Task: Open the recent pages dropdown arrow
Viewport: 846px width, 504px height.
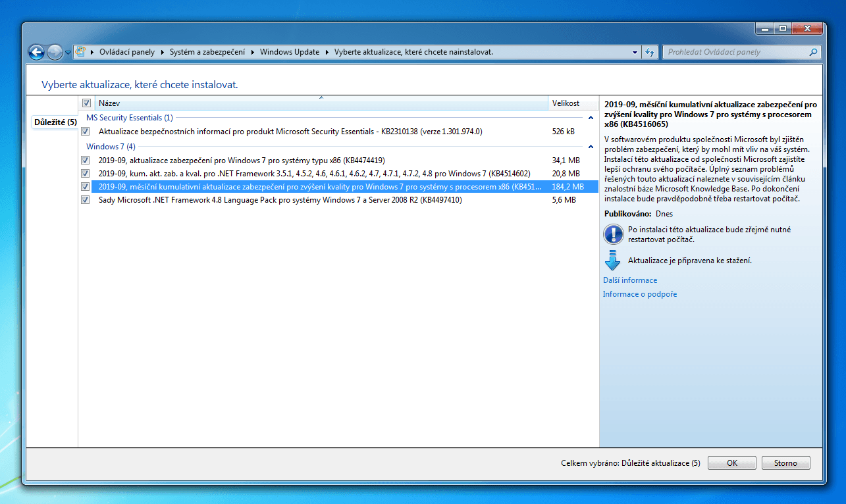Action: click(x=67, y=53)
